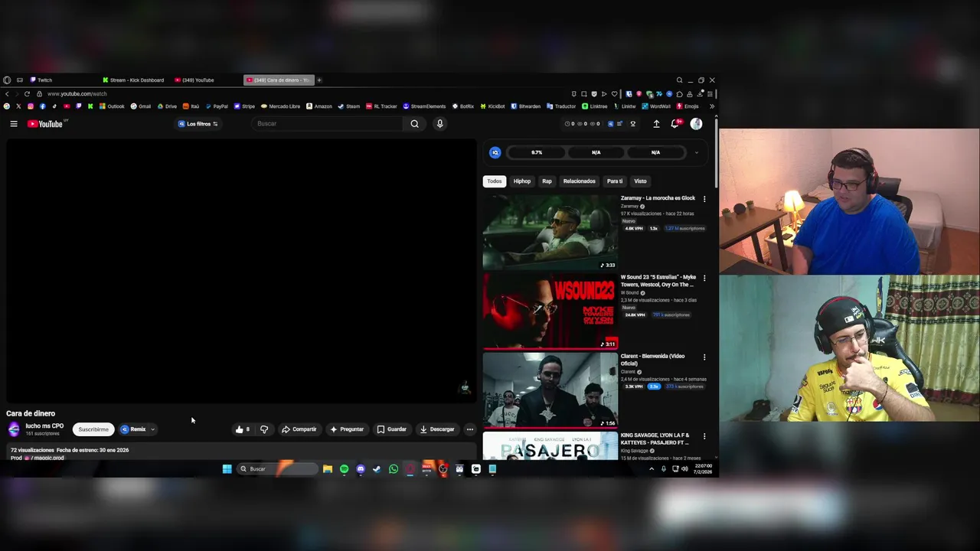Viewport: 980px width, 551px height.
Task: Open options menu for W Sound 23 video
Action: pyautogui.click(x=704, y=278)
